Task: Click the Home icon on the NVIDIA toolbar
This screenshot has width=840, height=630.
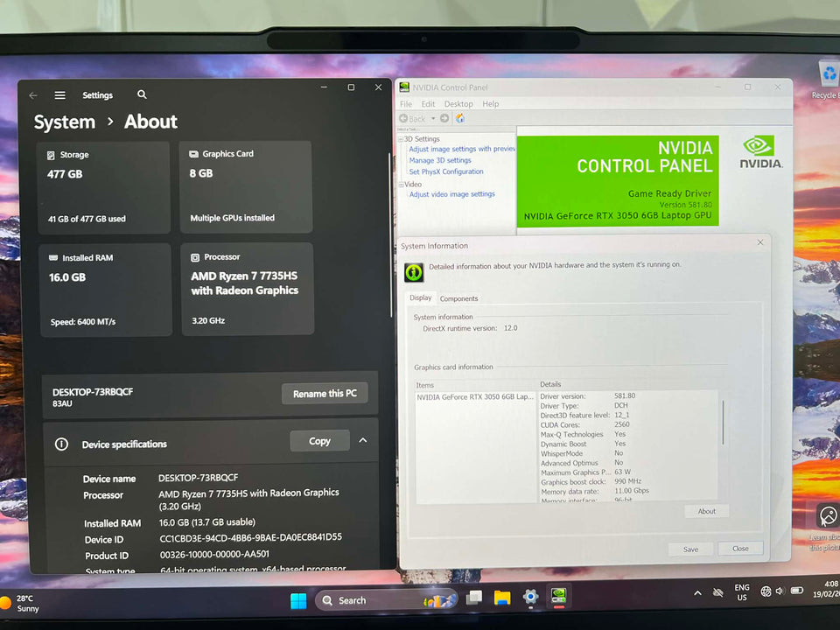Action: (459, 118)
